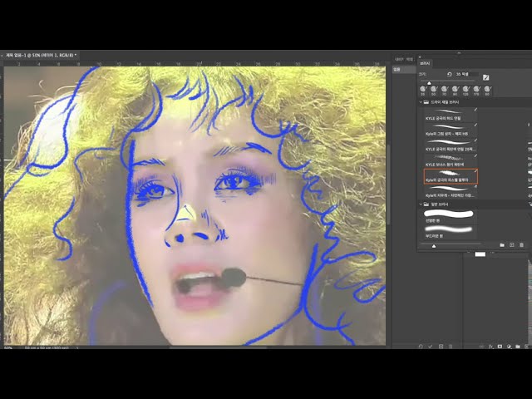Click the brush thumbnail zoom slider handle
Viewport: 532px width, 399px height.
coord(434,246)
